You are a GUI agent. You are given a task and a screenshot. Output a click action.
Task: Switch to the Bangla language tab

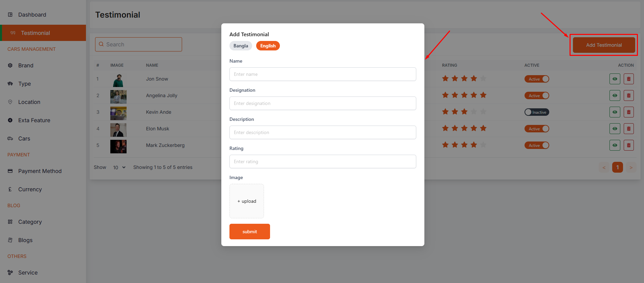pyautogui.click(x=241, y=46)
